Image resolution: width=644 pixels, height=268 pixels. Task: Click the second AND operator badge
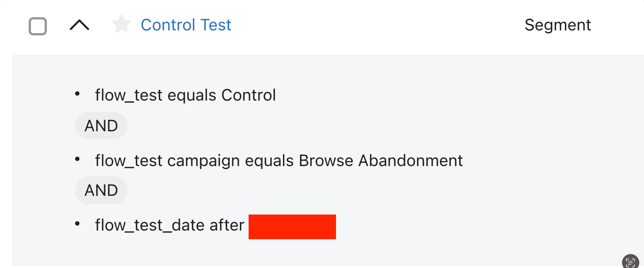pyautogui.click(x=101, y=190)
